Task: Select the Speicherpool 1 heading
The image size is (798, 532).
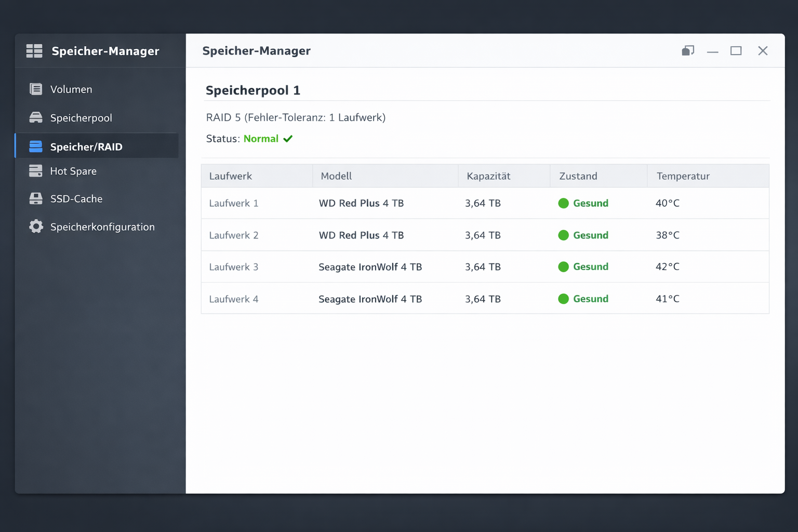Action: coord(252,90)
